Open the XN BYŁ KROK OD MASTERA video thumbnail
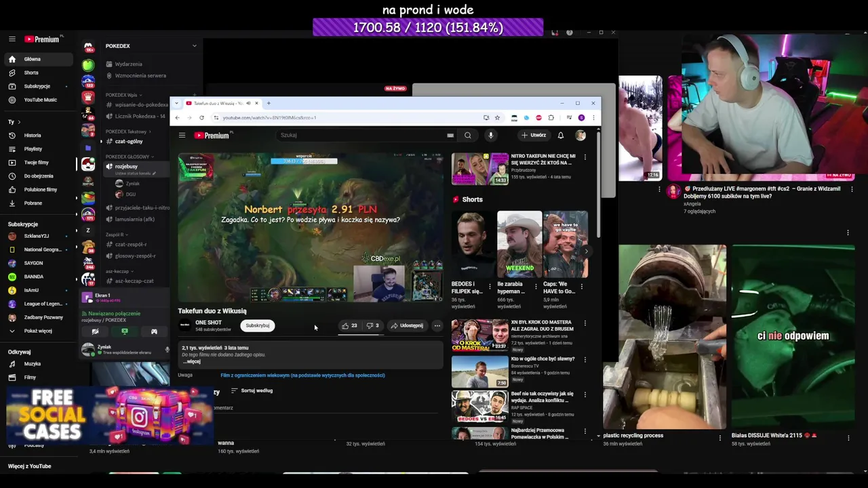The width and height of the screenshot is (868, 488). tap(479, 335)
